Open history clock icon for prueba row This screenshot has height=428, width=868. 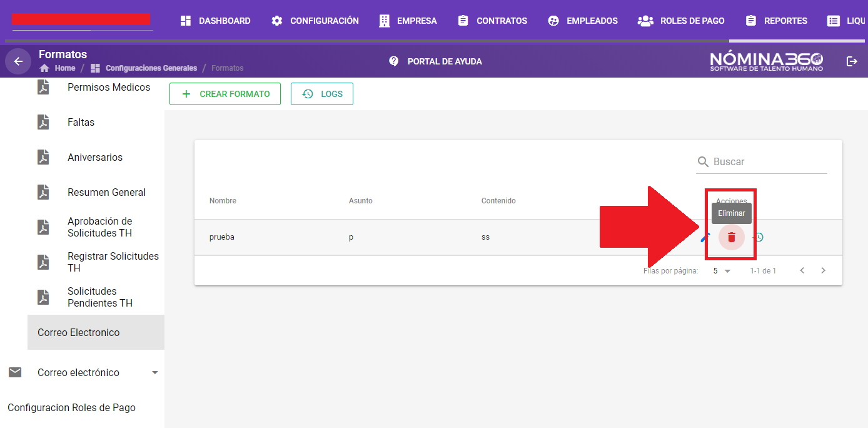[x=759, y=237]
